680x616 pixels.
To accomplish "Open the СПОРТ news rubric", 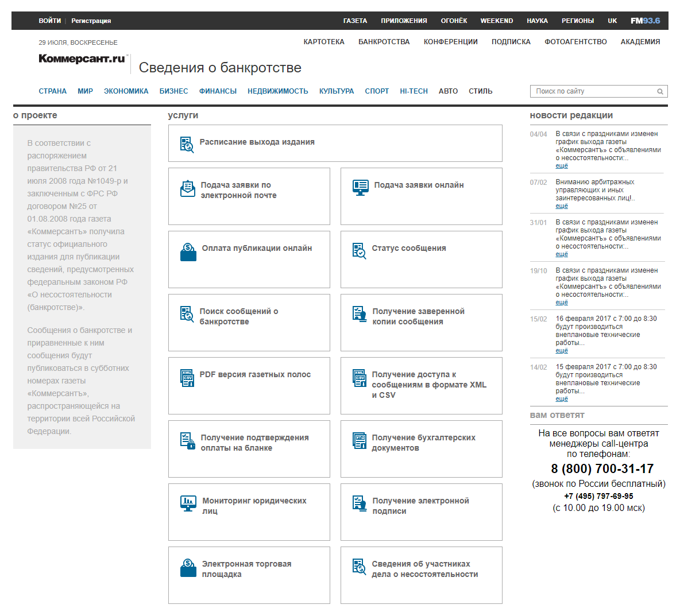I will coord(377,91).
